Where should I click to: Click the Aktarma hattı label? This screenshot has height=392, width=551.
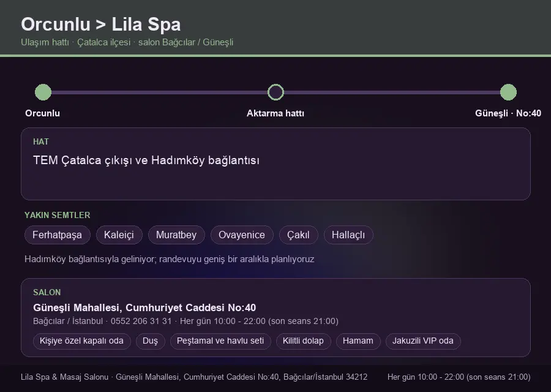coord(275,113)
